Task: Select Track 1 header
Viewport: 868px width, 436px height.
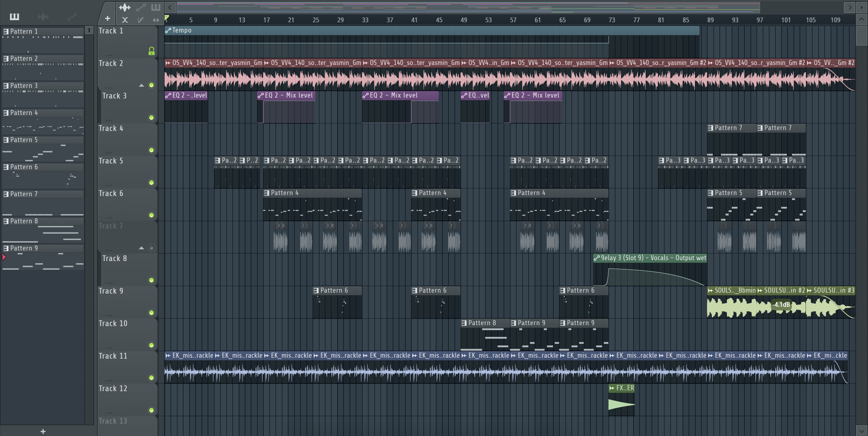Action: (x=127, y=42)
